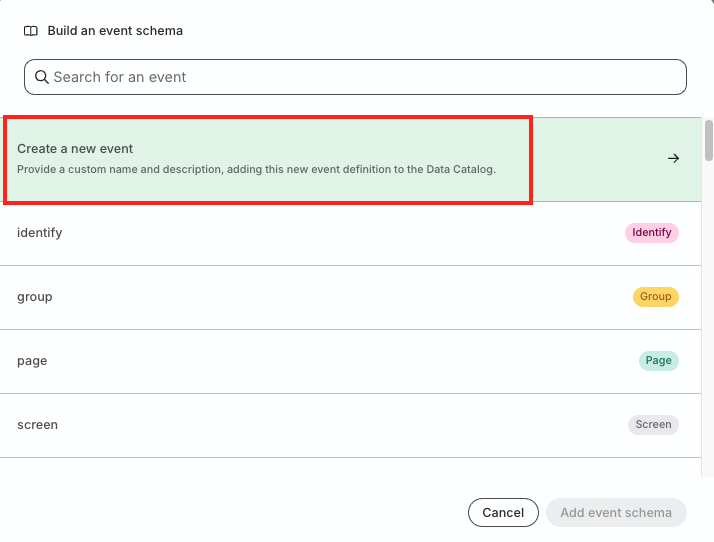Click the Add event schema button
The width and height of the screenshot is (714, 542).
click(615, 513)
